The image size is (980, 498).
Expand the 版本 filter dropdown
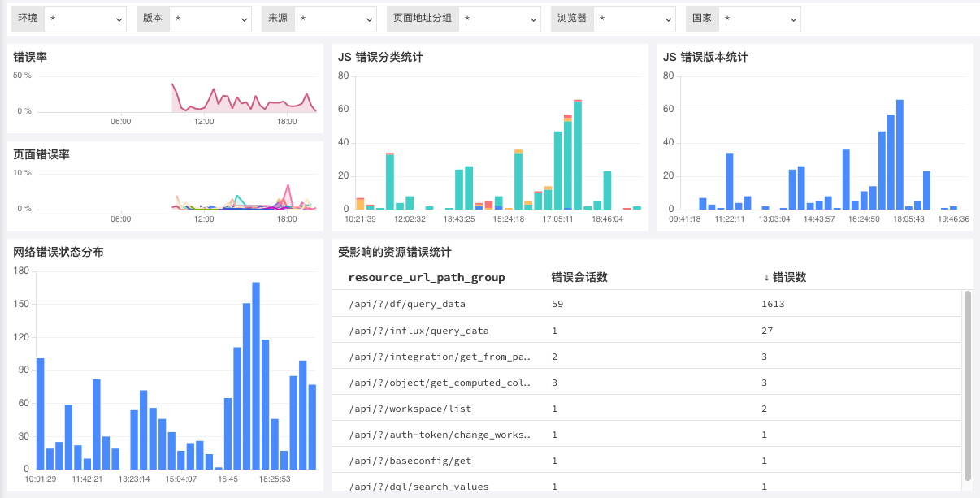pyautogui.click(x=210, y=19)
